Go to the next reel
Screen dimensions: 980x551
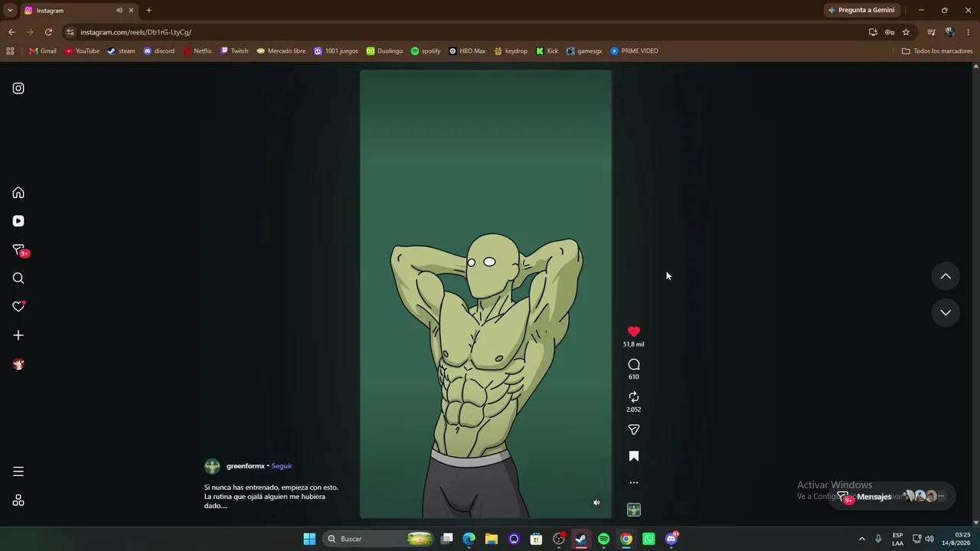pyautogui.click(x=946, y=312)
